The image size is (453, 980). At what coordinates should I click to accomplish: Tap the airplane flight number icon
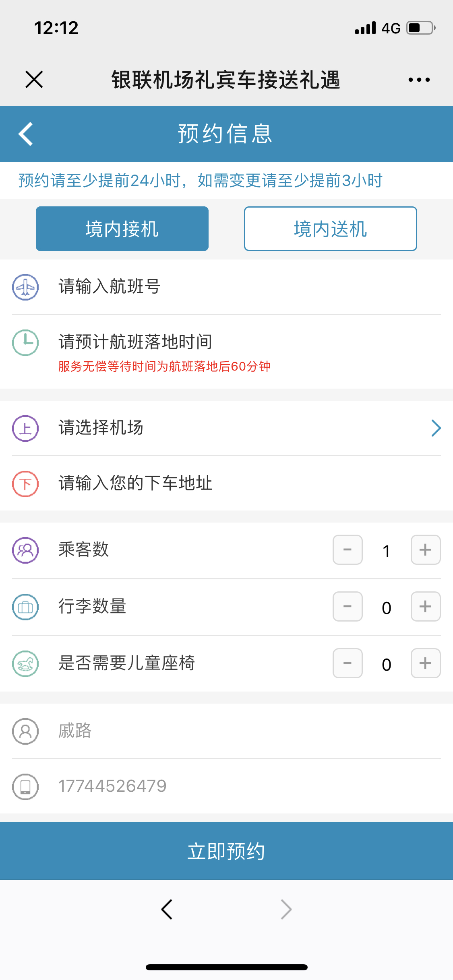tap(25, 287)
